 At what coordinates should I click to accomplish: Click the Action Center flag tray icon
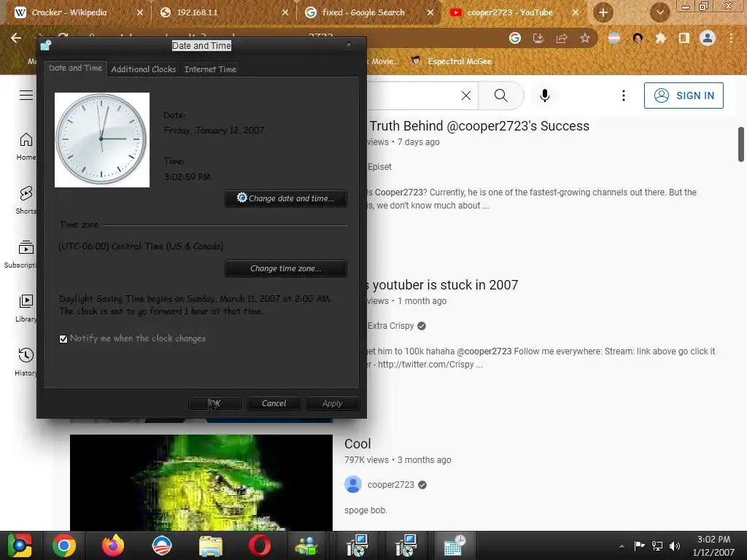[x=639, y=546]
